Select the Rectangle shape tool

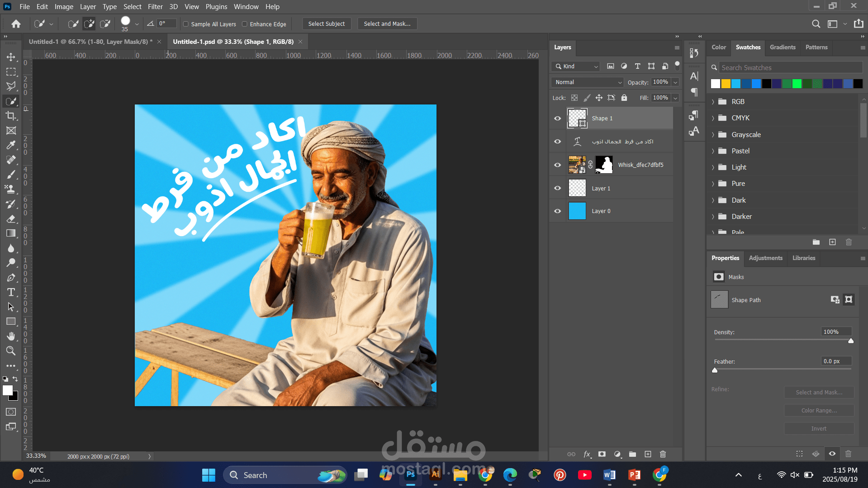click(11, 322)
